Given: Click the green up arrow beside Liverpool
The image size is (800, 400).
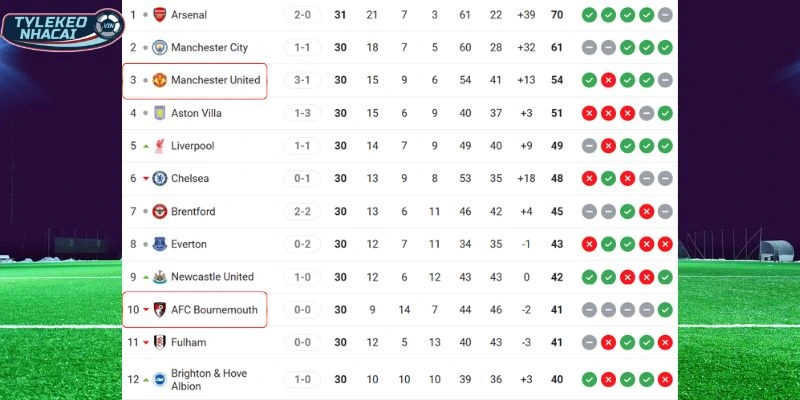Looking at the screenshot, I should [x=146, y=146].
